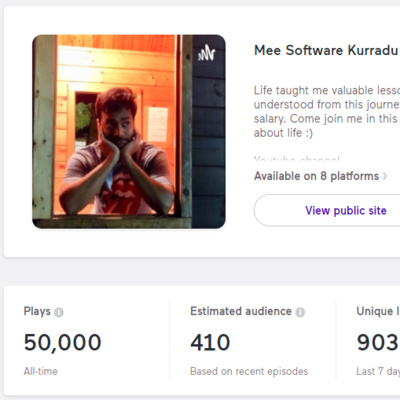Select the Estimated audience stat label
Viewport: 400px width, 400px height.
[x=241, y=311]
